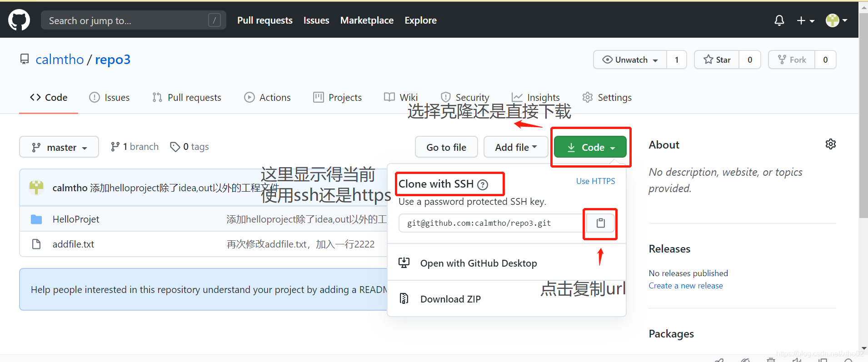Open the addfile.txt file
This screenshot has height=362, width=868.
pos(73,244)
